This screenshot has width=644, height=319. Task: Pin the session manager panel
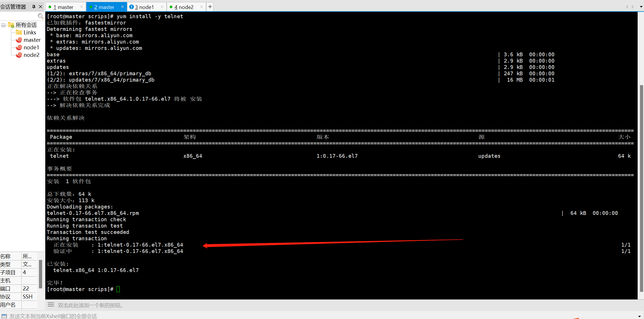(34, 7)
